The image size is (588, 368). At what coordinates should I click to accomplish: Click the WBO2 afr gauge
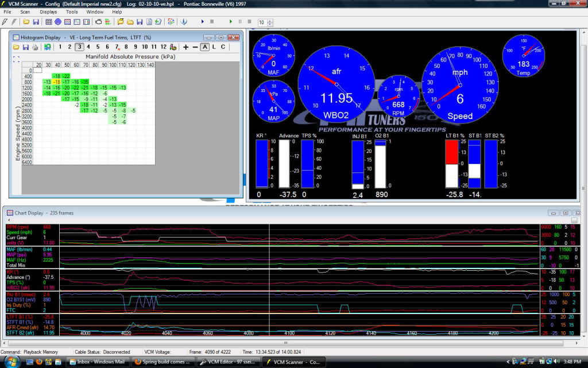336,84
